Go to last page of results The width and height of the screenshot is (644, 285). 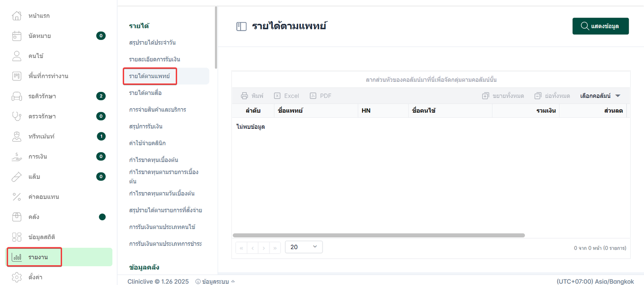275,248
